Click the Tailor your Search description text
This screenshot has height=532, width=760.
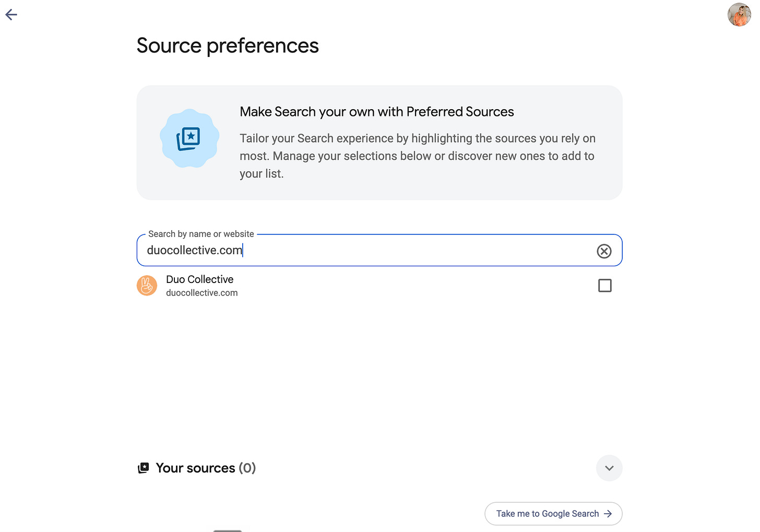tap(418, 156)
